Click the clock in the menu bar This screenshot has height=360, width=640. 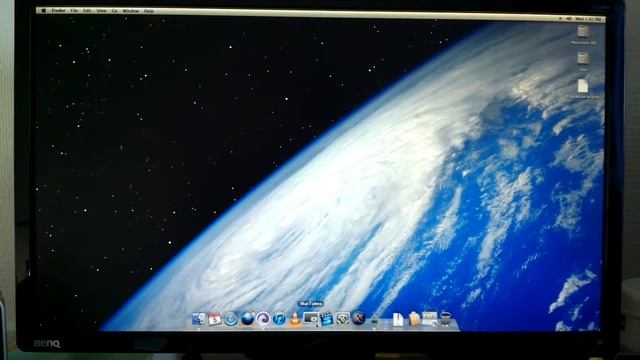coord(588,19)
